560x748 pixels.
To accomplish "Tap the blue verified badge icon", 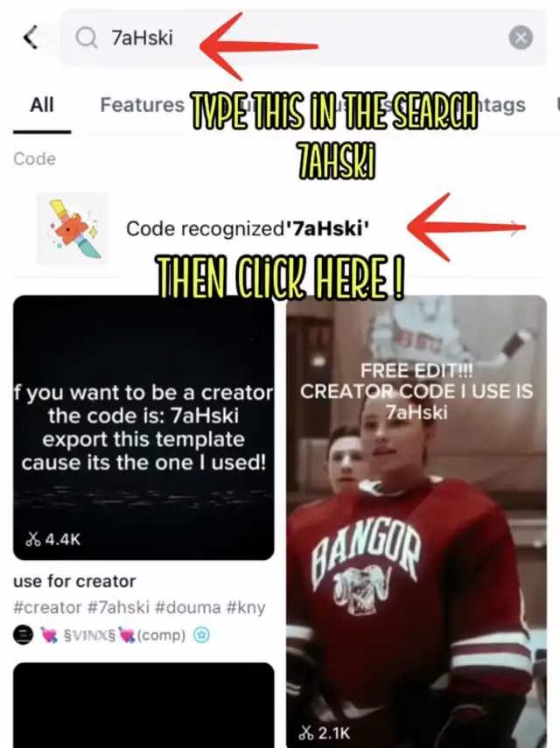I will (201, 635).
